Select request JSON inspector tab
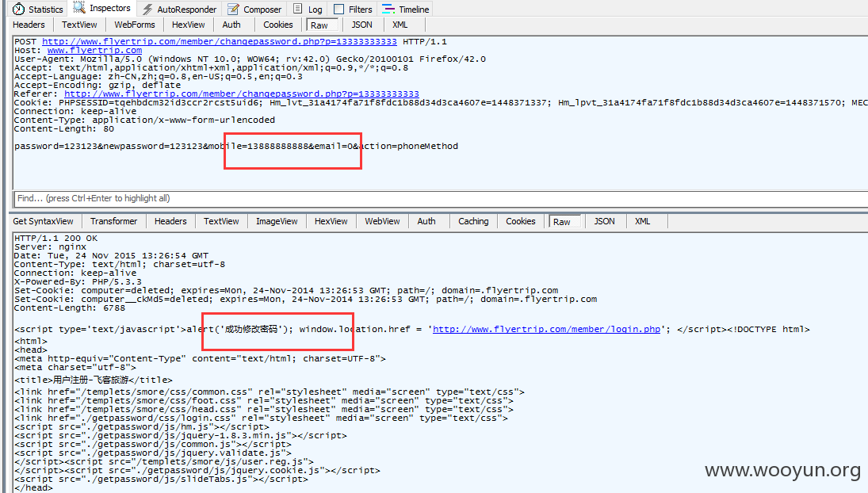Viewport: 868px width, 493px height. [x=362, y=25]
